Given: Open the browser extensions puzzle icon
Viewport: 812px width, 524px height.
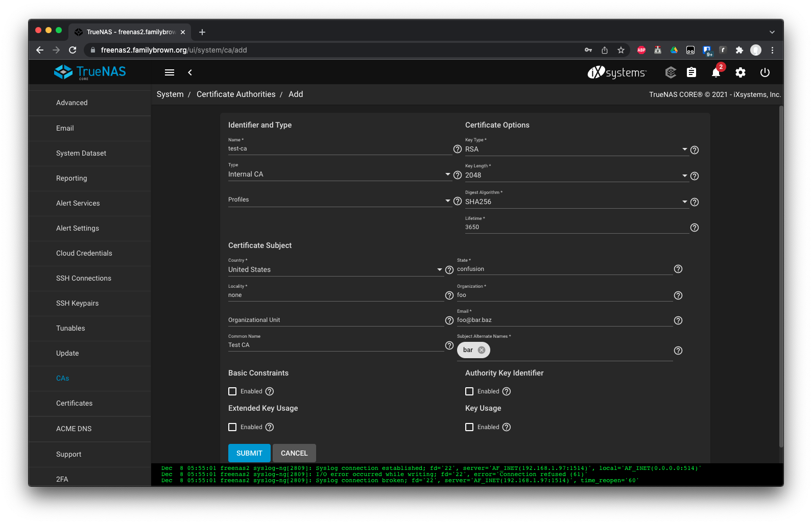Looking at the screenshot, I should coord(739,50).
